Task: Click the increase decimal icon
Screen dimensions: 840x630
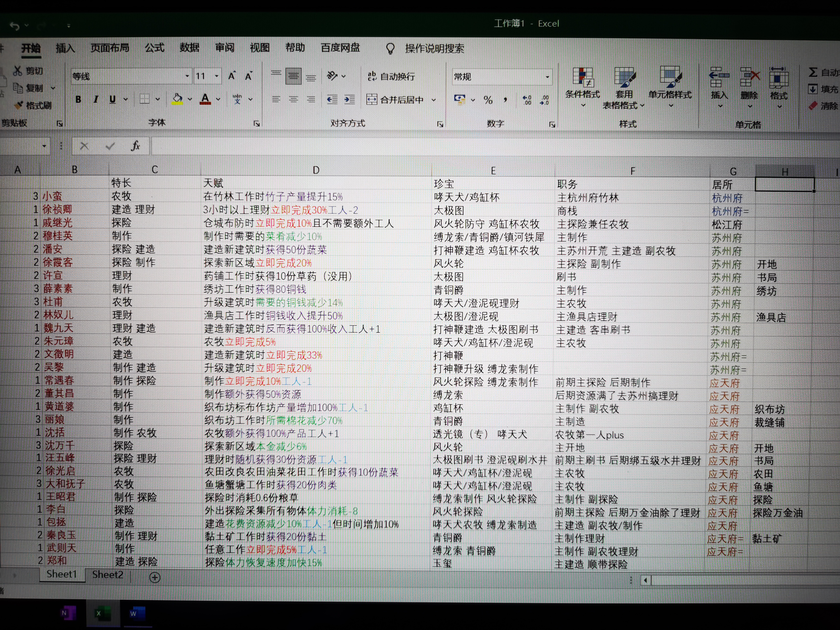Action: point(527,100)
